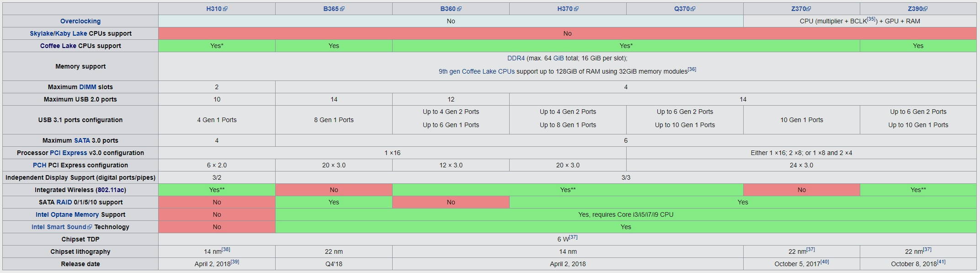Click the 802.11ac link
This screenshot has height=273, width=980.
[111, 190]
